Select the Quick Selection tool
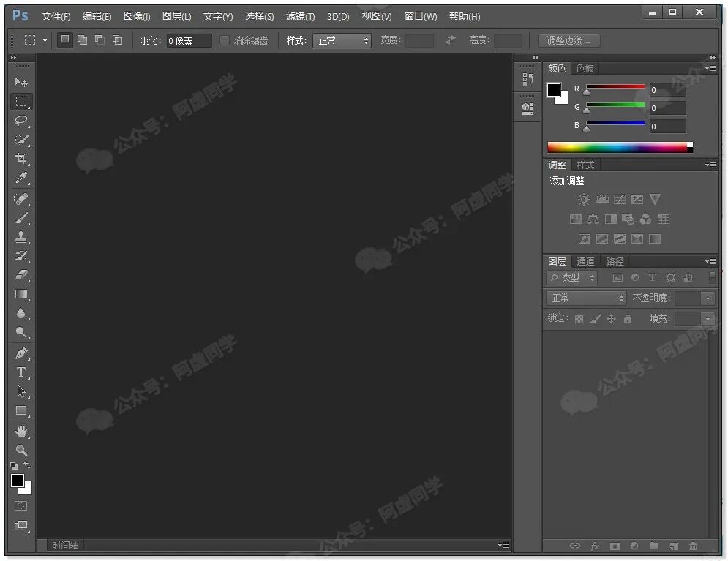 coord(21,140)
